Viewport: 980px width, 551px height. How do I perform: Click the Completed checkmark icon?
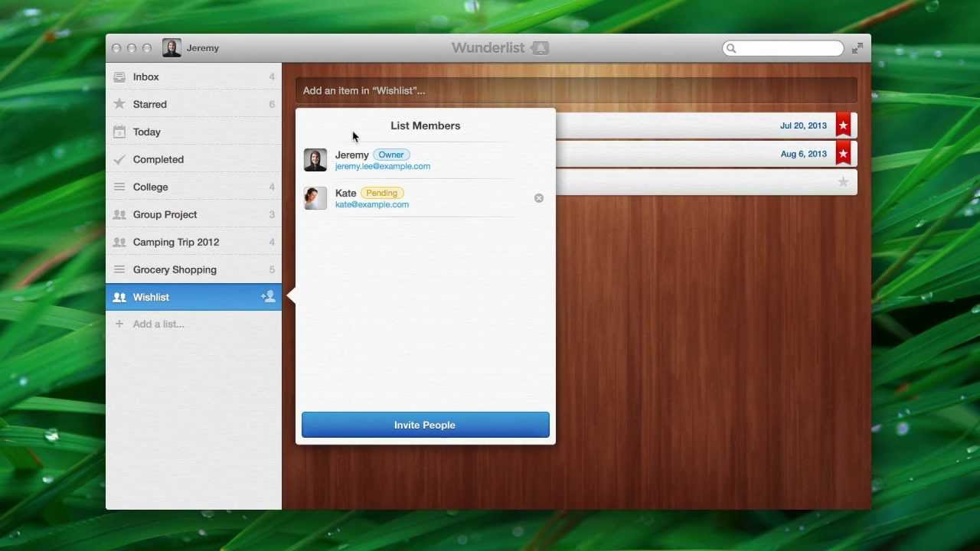[119, 159]
